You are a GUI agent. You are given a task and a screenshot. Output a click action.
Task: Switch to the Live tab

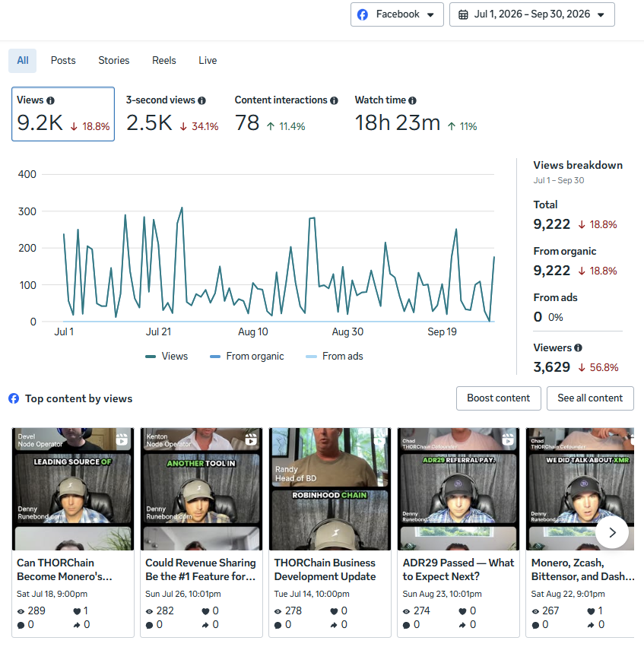208,61
